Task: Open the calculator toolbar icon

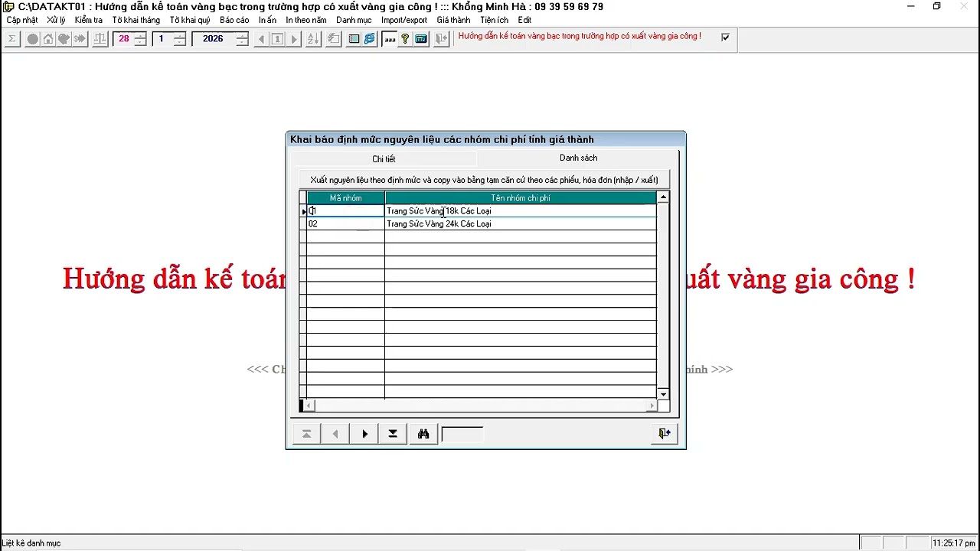Action: [420, 38]
